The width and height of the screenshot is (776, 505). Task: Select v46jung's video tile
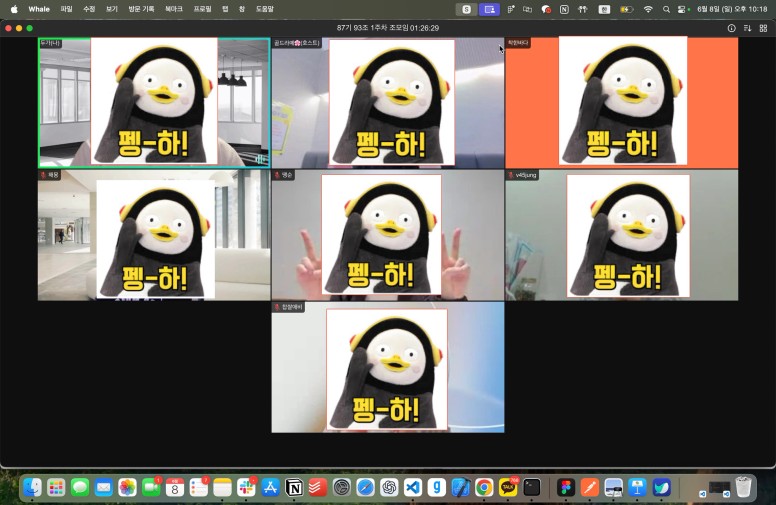pos(622,235)
